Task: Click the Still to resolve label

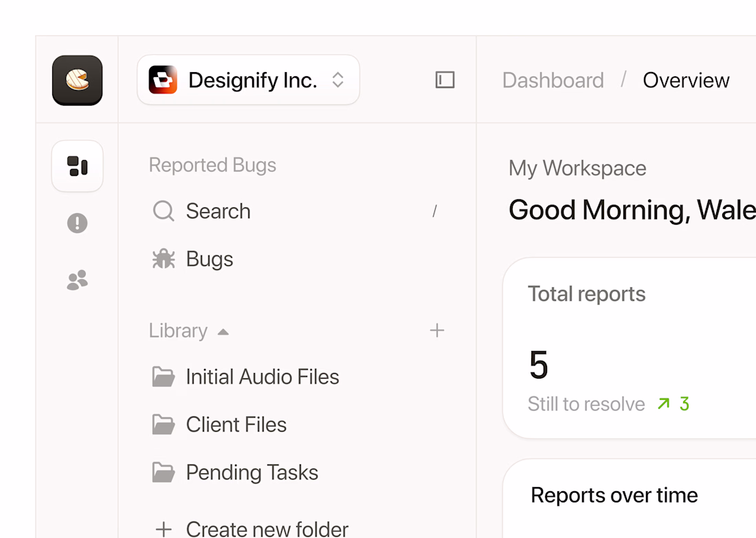Action: [586, 404]
